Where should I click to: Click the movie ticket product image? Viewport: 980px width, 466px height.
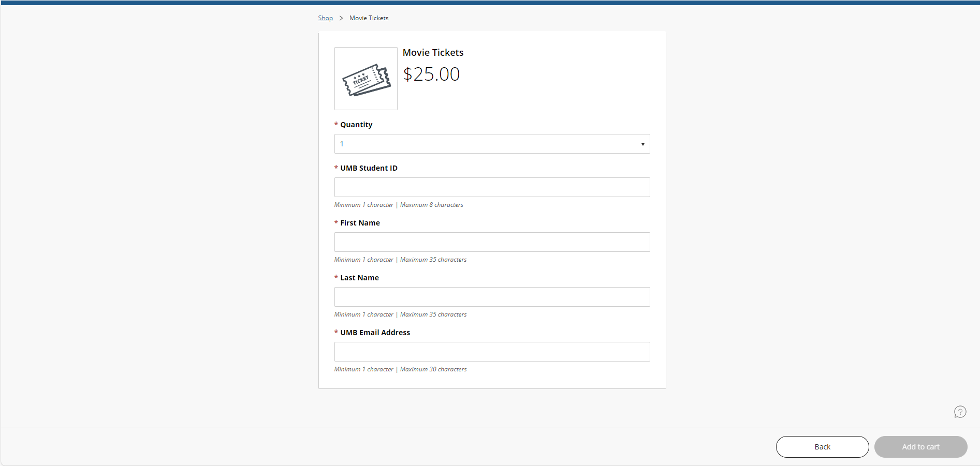pyautogui.click(x=366, y=79)
